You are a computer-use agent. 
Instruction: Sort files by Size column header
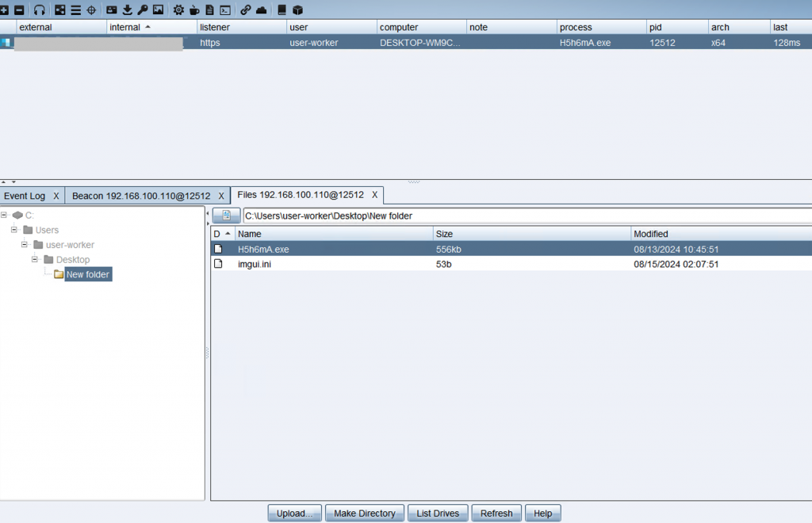pyautogui.click(x=532, y=234)
